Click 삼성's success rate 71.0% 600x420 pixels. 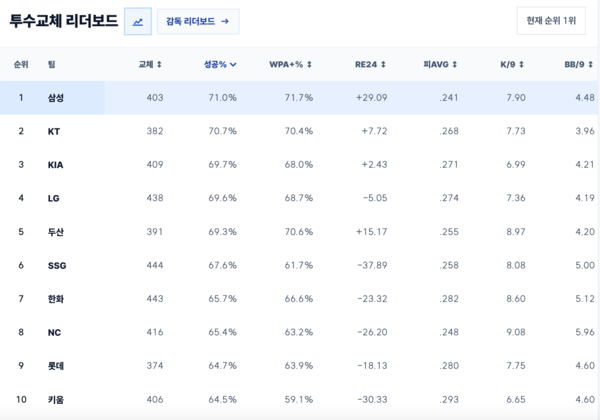pyautogui.click(x=222, y=98)
